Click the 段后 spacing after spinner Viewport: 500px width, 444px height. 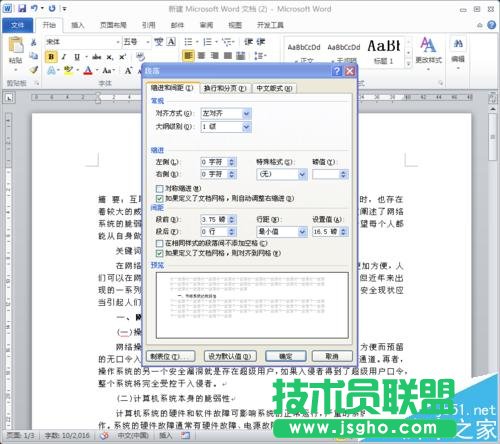tap(232, 231)
